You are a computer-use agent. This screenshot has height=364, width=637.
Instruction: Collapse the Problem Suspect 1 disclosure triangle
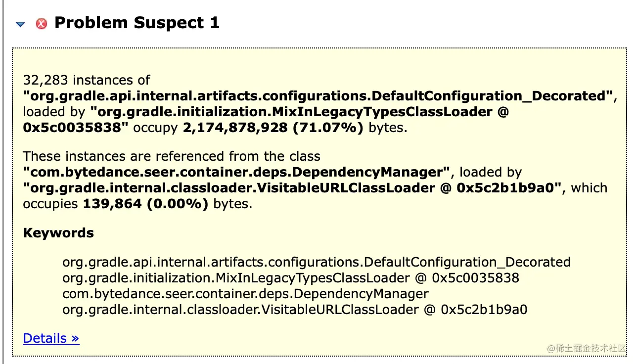coord(20,24)
